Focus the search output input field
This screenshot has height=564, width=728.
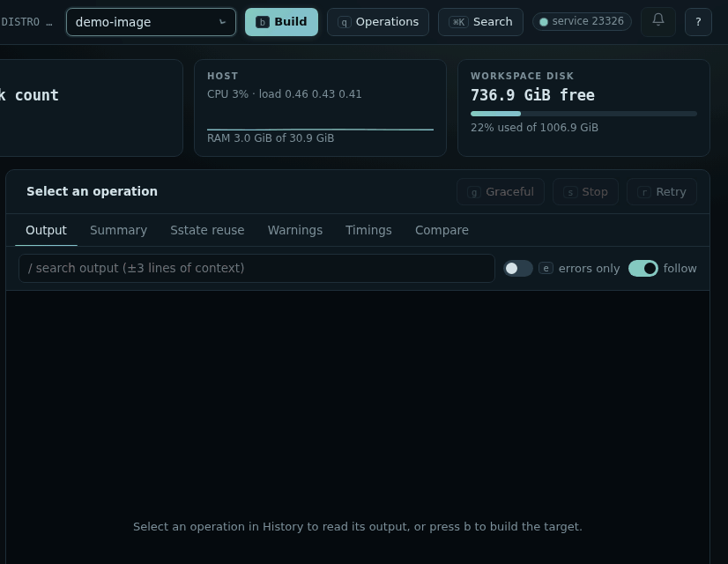(x=256, y=268)
